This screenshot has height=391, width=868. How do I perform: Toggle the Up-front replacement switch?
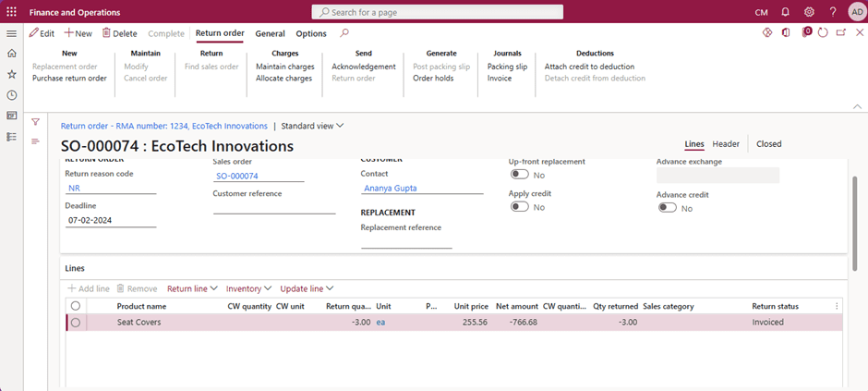(x=519, y=175)
